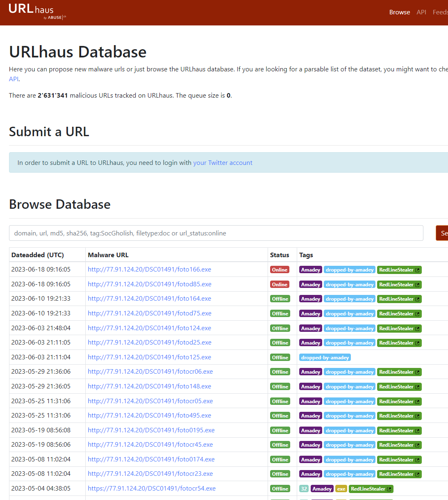Click RedLineStealer external-link tag on foto164.exe row
Screen dimensions: 448x500
(399, 299)
